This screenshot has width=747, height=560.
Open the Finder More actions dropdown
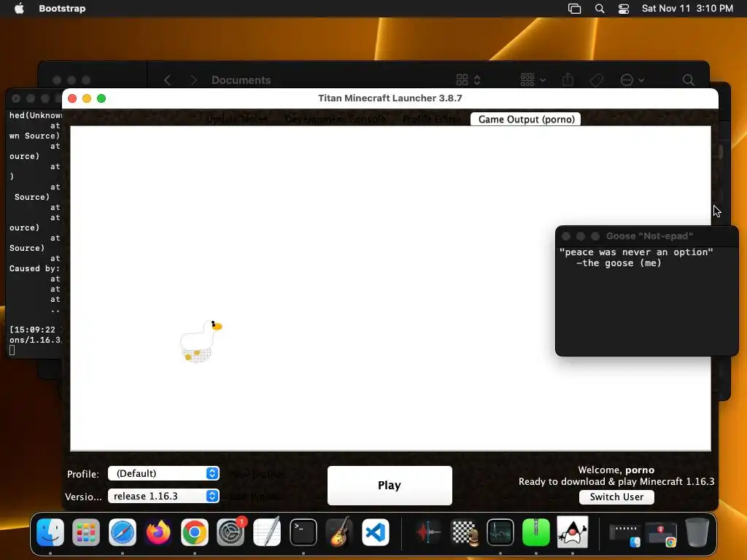(632, 80)
